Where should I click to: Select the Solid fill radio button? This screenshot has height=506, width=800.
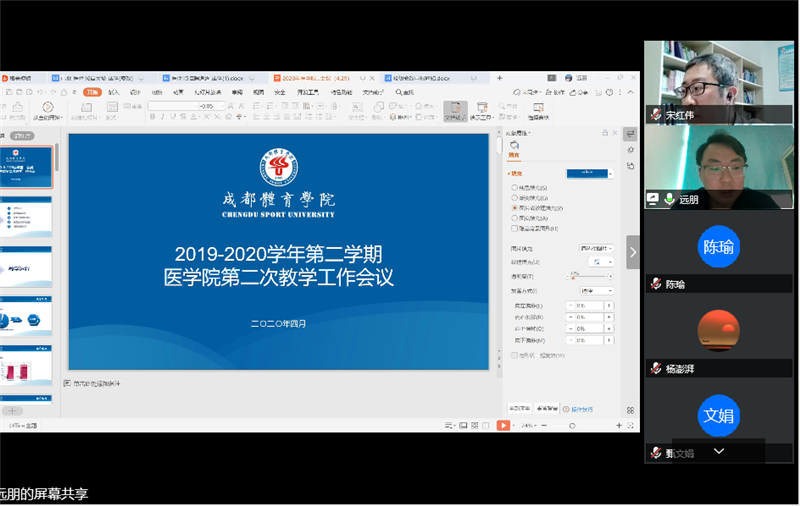tap(514, 188)
